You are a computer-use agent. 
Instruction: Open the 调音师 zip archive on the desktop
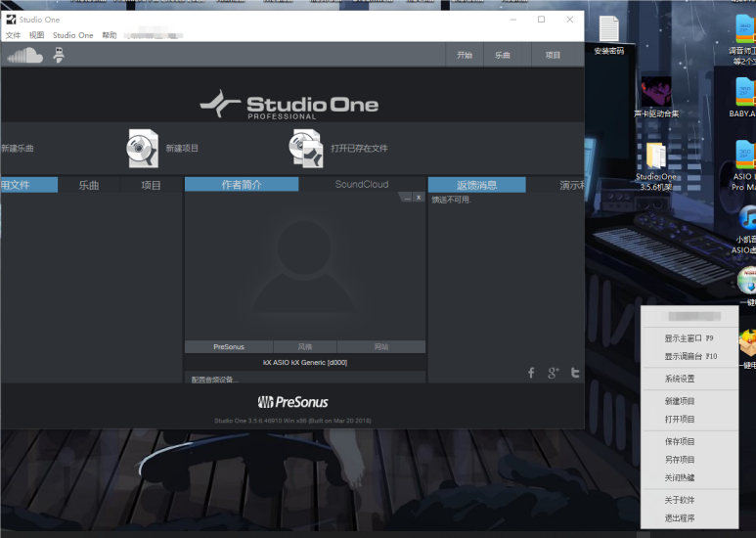(x=745, y=39)
